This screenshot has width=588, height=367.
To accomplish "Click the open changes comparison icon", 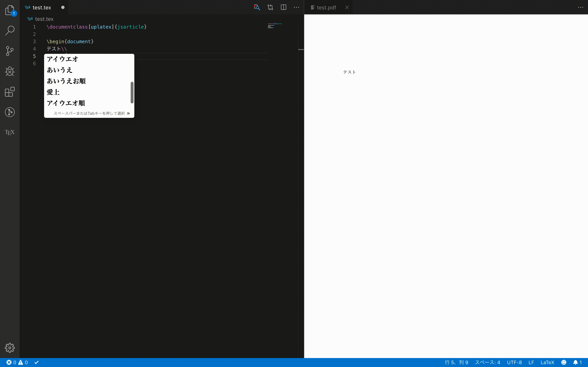I will point(270,7).
